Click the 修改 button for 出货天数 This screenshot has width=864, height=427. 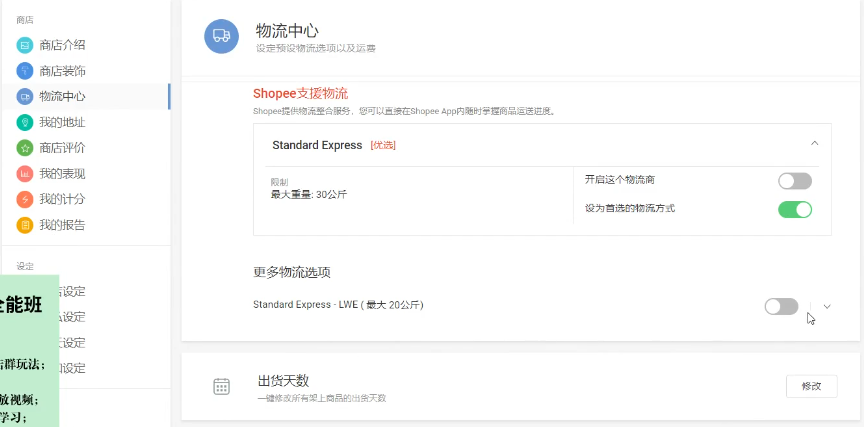pos(811,386)
